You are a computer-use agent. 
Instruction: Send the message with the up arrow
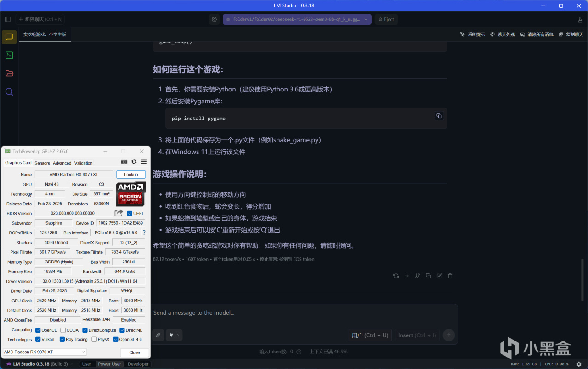[x=449, y=335]
